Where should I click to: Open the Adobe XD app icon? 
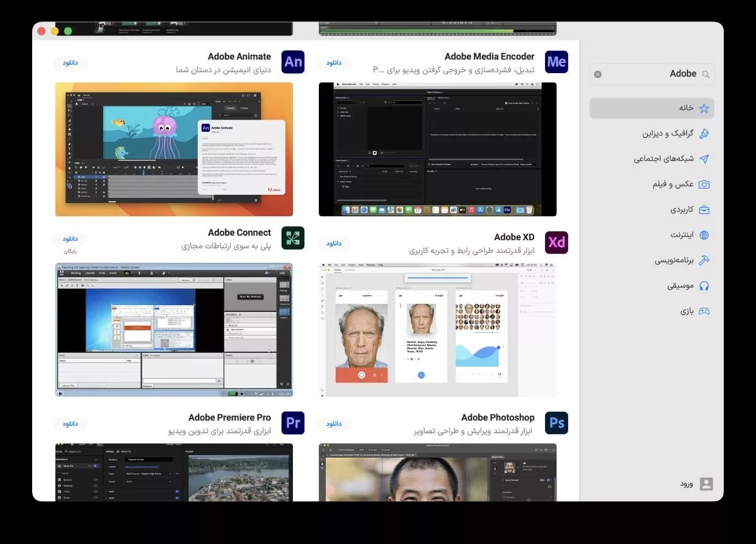pyautogui.click(x=556, y=243)
